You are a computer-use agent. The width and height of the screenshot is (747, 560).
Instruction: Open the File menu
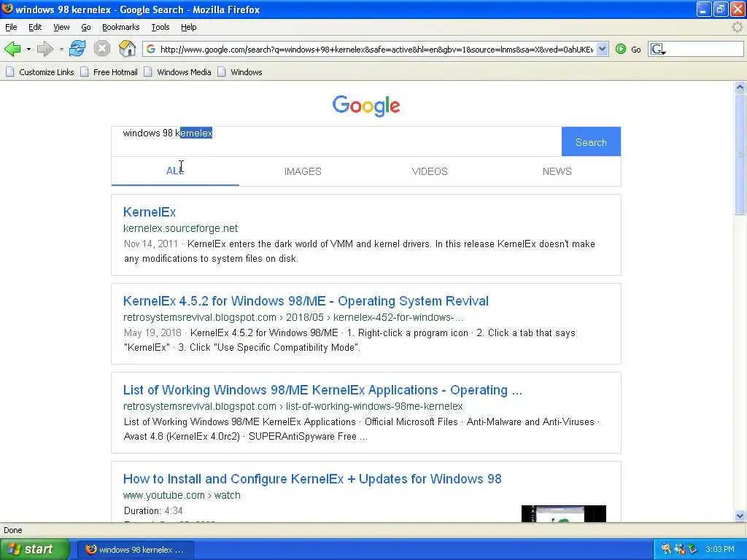[x=11, y=27]
